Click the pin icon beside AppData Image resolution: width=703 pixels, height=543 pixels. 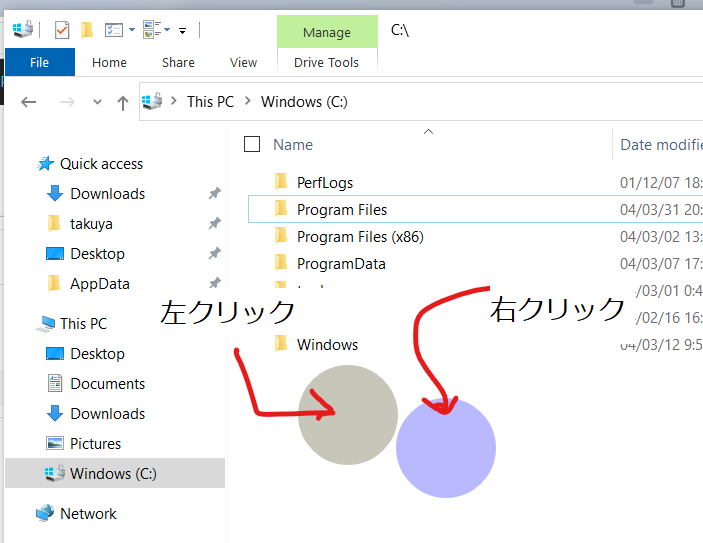click(215, 283)
